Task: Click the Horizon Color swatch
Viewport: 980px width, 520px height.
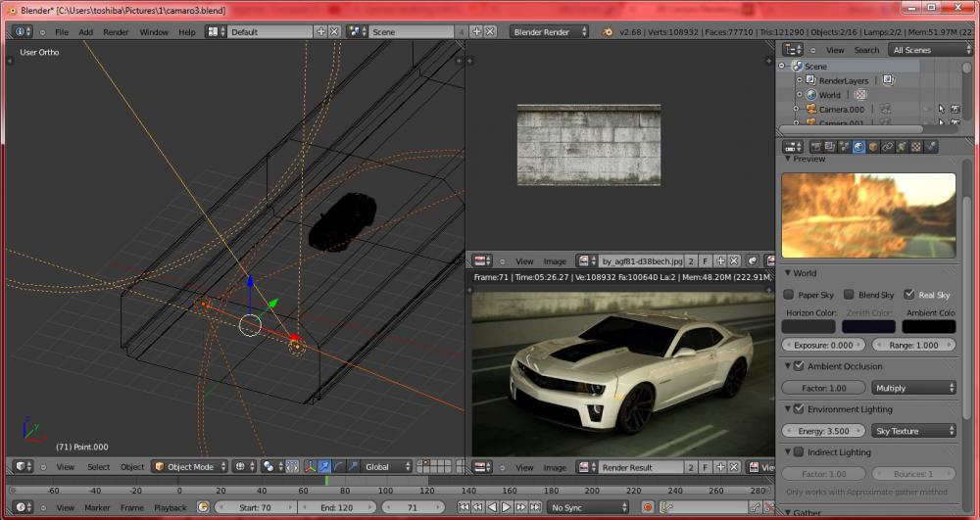Action: (x=808, y=326)
